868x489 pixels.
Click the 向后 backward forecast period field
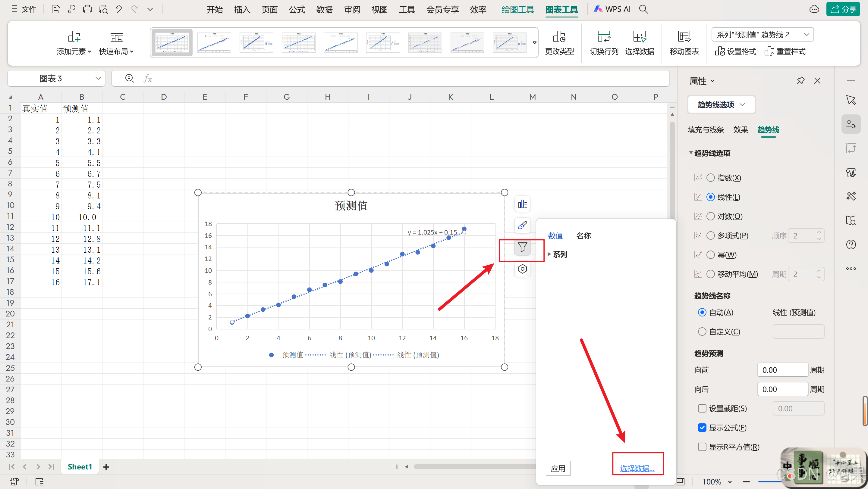pyautogui.click(x=782, y=389)
